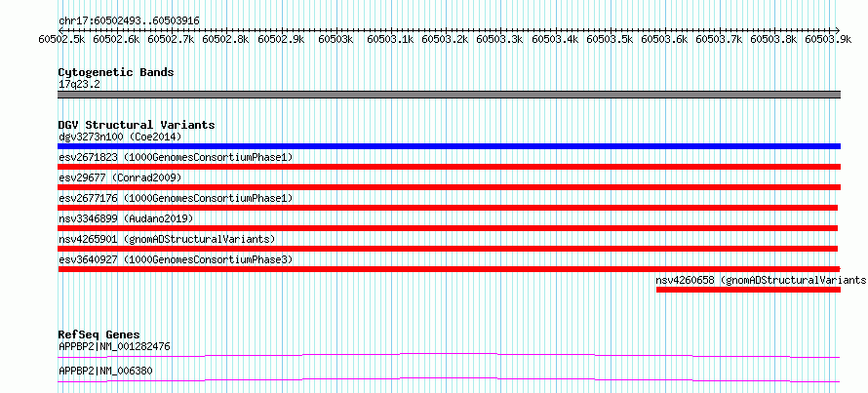Open the APPBP2|NM_006380 gene label
Image resolution: width=868 pixels, height=393 pixels.
tap(105, 371)
